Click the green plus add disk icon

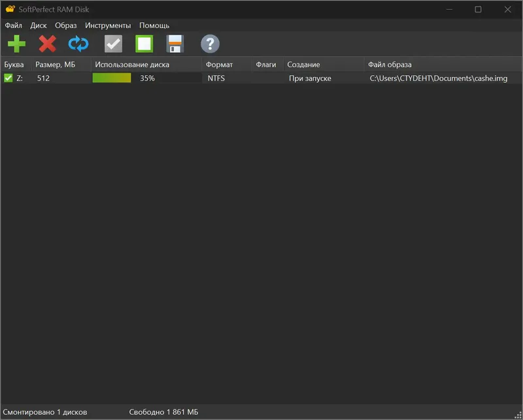[16, 44]
